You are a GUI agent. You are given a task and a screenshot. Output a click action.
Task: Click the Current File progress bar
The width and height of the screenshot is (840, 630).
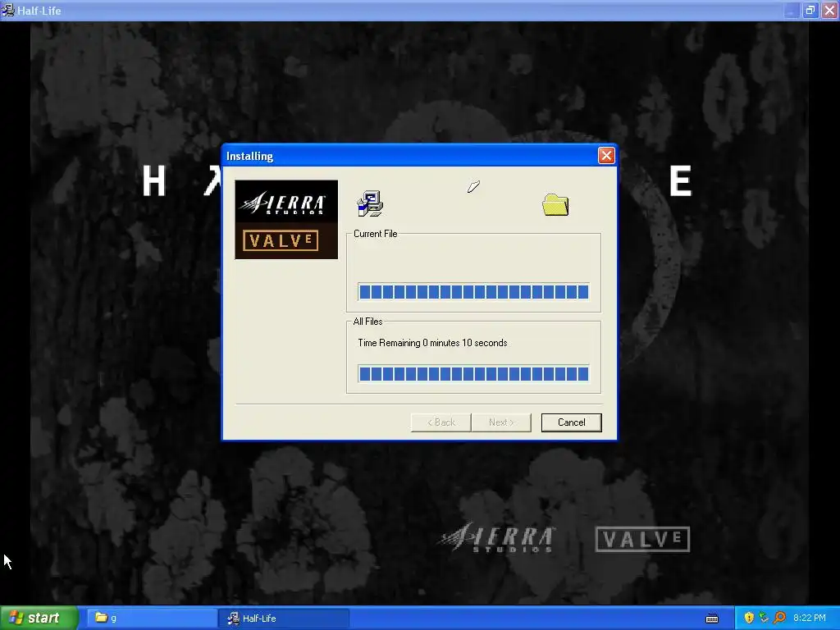pos(473,292)
